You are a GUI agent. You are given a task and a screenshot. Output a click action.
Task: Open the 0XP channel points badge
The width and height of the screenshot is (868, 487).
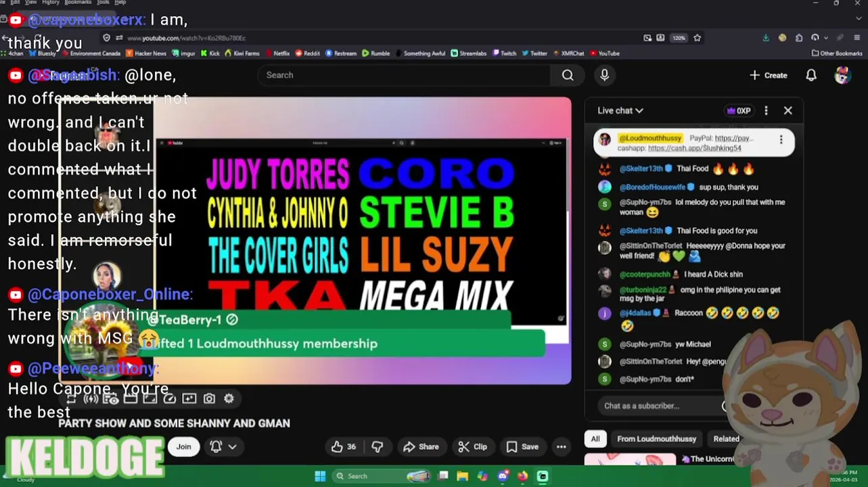[x=738, y=110]
